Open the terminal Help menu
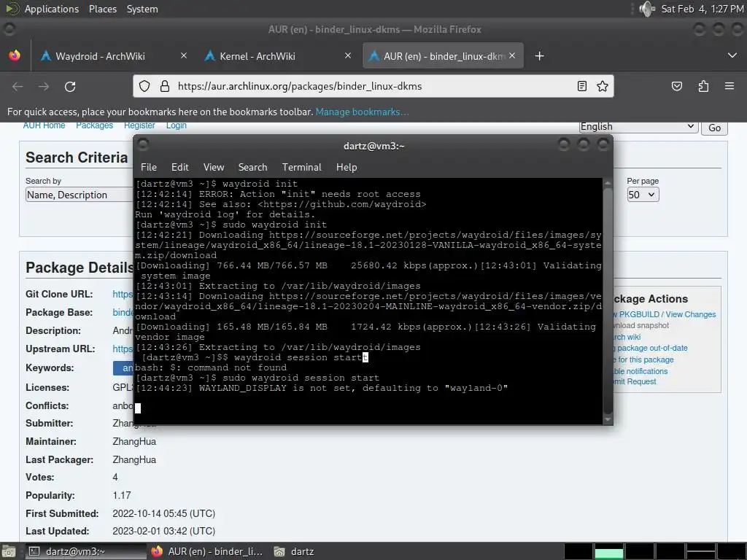 (347, 167)
